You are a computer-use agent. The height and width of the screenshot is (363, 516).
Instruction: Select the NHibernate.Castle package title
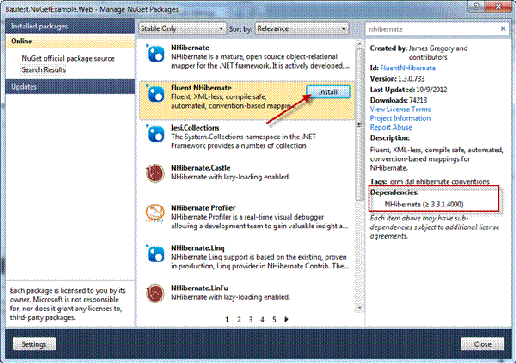pyautogui.click(x=201, y=168)
